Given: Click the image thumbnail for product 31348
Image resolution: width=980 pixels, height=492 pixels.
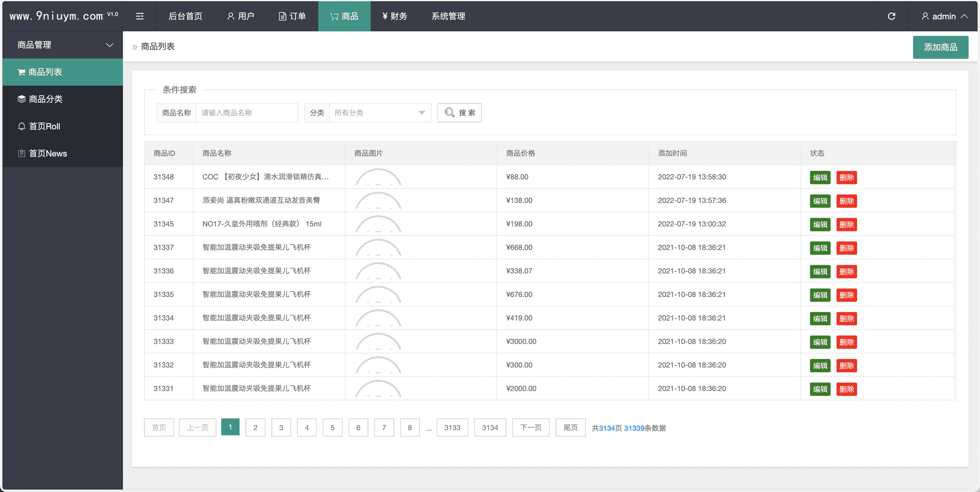Looking at the screenshot, I should click(x=378, y=177).
